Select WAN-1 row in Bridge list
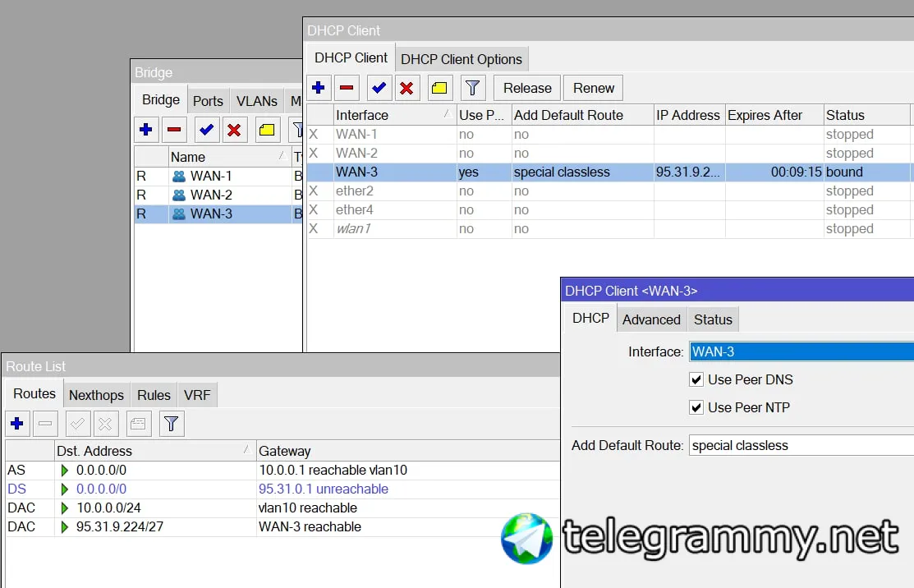This screenshot has height=588, width=914. [x=218, y=176]
